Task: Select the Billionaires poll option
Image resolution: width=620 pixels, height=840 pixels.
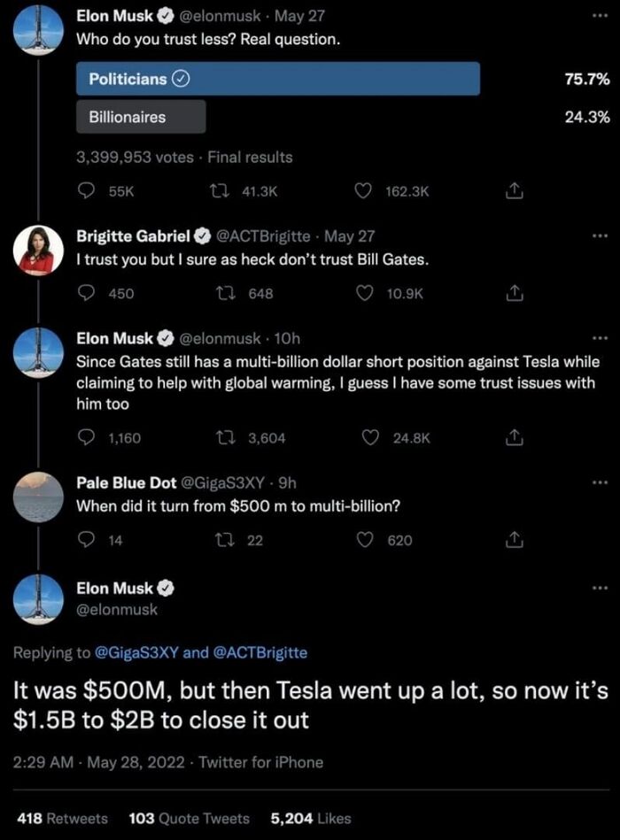Action: [x=141, y=117]
